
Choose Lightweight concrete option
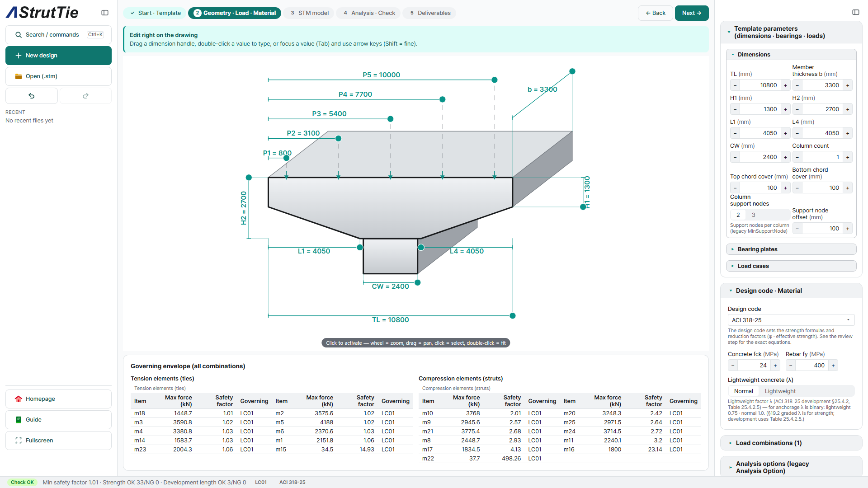(x=780, y=391)
